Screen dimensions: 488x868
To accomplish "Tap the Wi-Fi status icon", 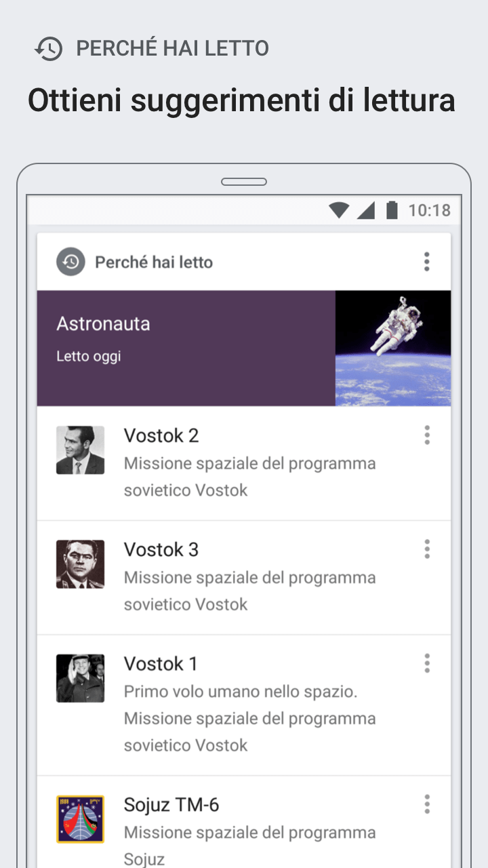I will pyautogui.click(x=339, y=210).
